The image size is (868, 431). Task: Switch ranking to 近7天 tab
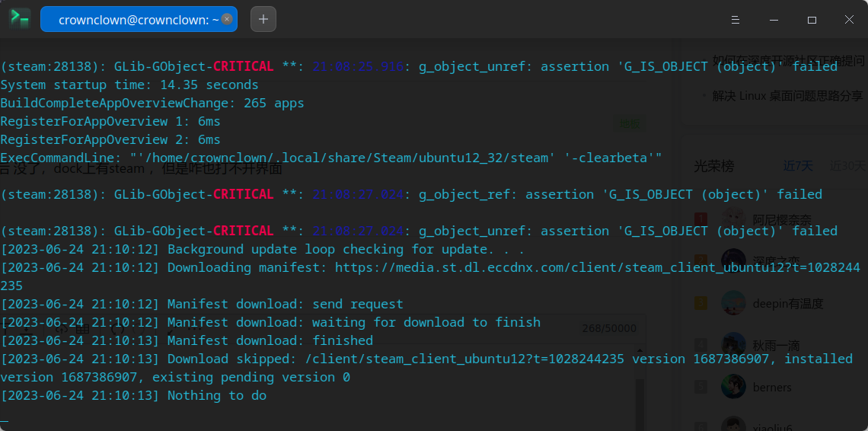pos(798,165)
